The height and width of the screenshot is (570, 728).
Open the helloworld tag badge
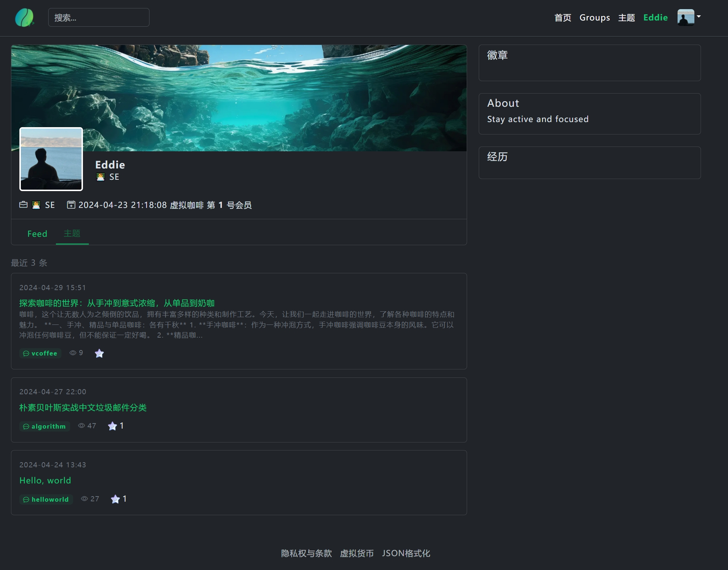point(46,499)
